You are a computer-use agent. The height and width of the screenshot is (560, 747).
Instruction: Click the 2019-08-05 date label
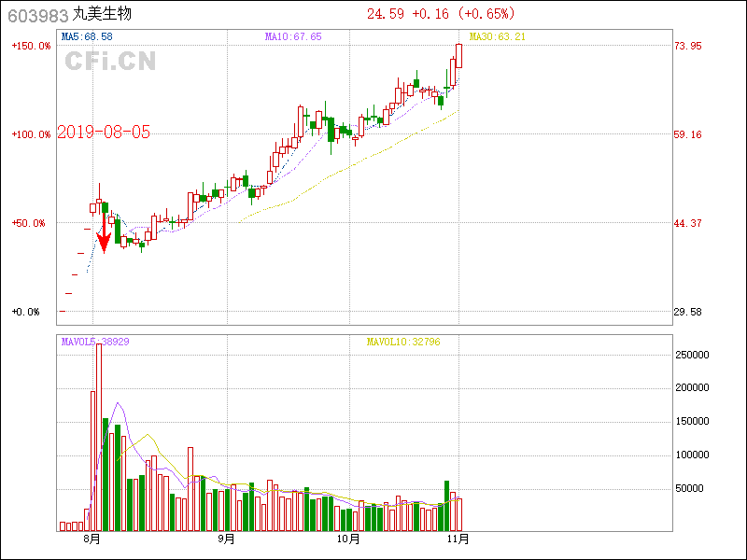[x=104, y=132]
